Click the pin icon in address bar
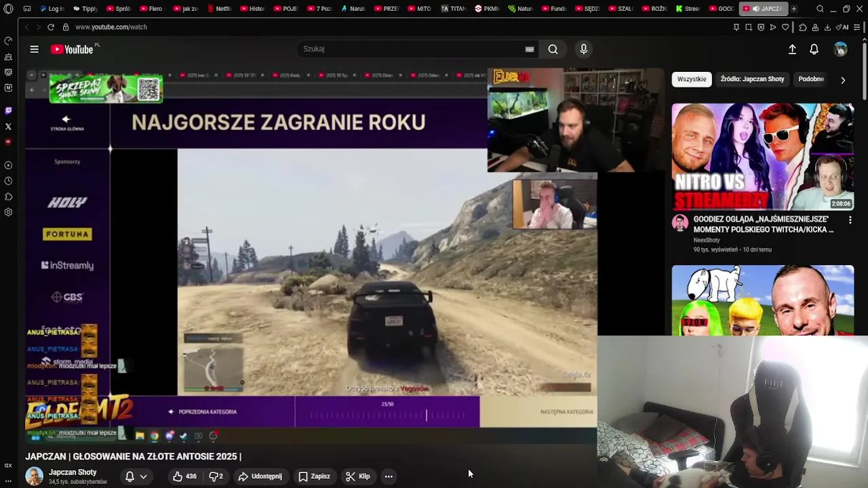Image resolution: width=868 pixels, height=488 pixels. [736, 27]
